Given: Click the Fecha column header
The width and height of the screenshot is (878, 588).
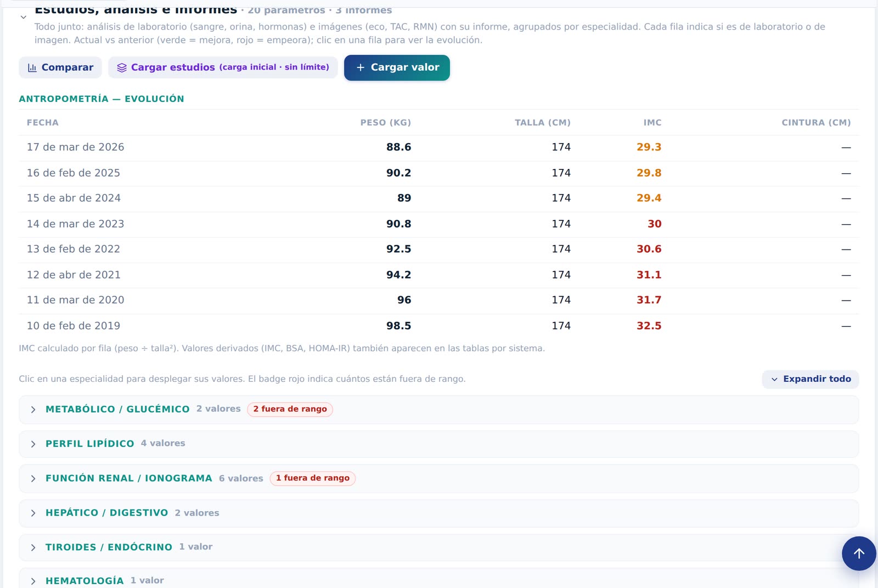Looking at the screenshot, I should [43, 123].
